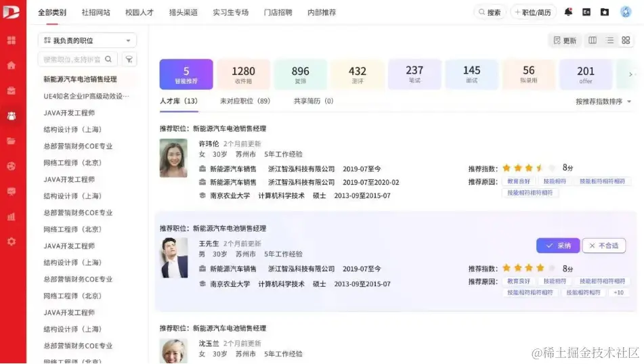The height and width of the screenshot is (364, 644).
Task: Open the filter funnel icon
Action: tap(129, 60)
